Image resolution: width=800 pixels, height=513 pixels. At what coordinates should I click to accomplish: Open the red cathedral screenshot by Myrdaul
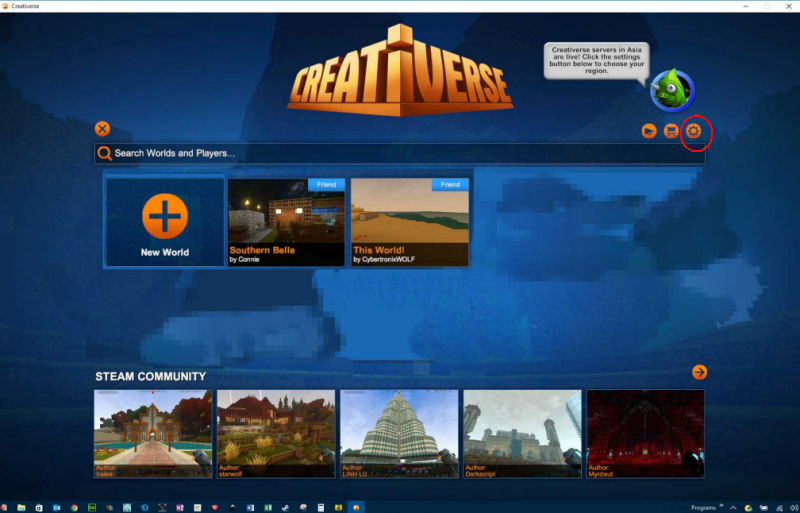(x=645, y=434)
